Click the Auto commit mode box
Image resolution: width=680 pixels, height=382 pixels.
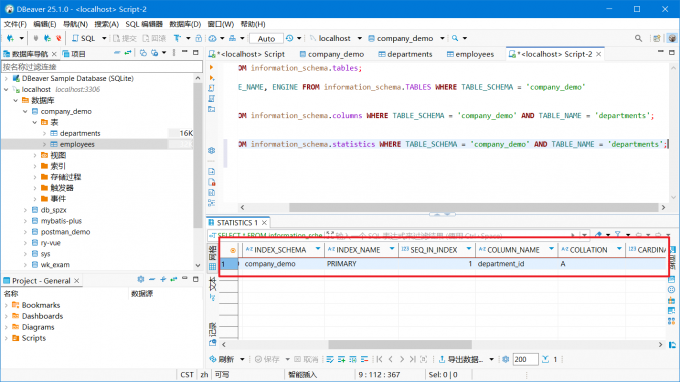(x=266, y=38)
